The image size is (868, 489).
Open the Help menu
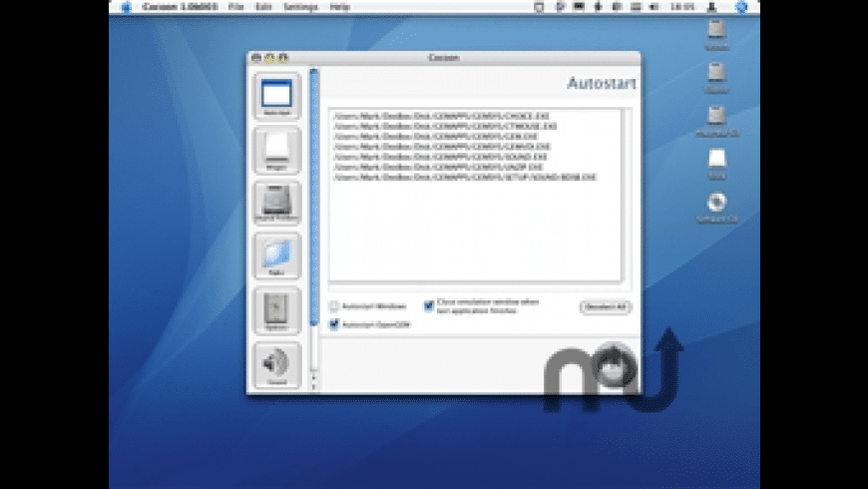pos(340,7)
